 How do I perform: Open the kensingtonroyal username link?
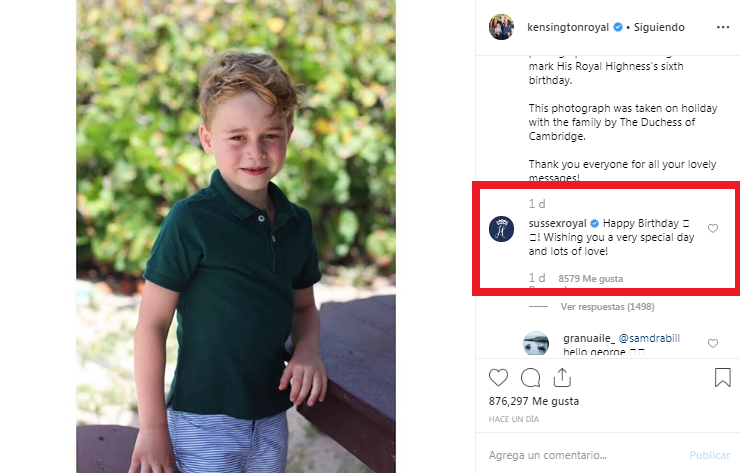[x=568, y=27]
